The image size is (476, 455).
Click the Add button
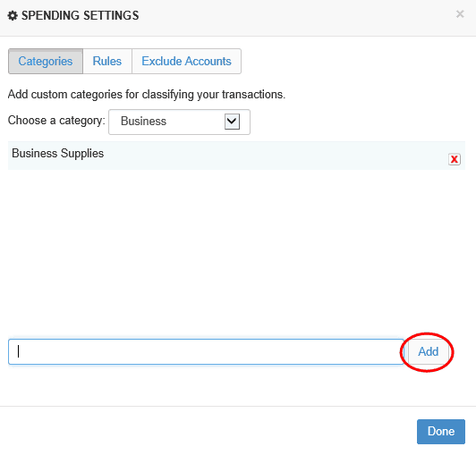click(x=428, y=352)
